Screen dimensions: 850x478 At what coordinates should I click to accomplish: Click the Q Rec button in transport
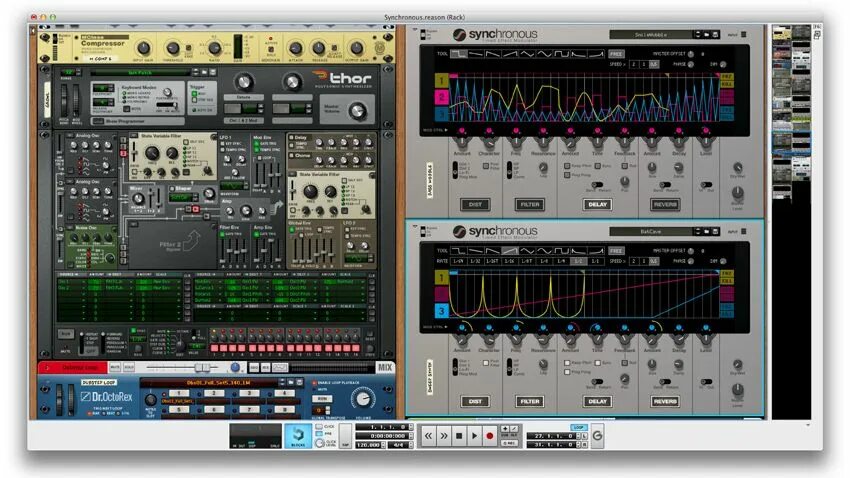[510, 443]
